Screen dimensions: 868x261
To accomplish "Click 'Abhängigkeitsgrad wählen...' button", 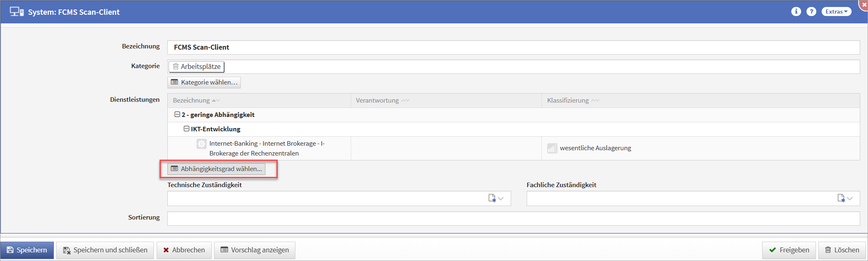I will 216,169.
